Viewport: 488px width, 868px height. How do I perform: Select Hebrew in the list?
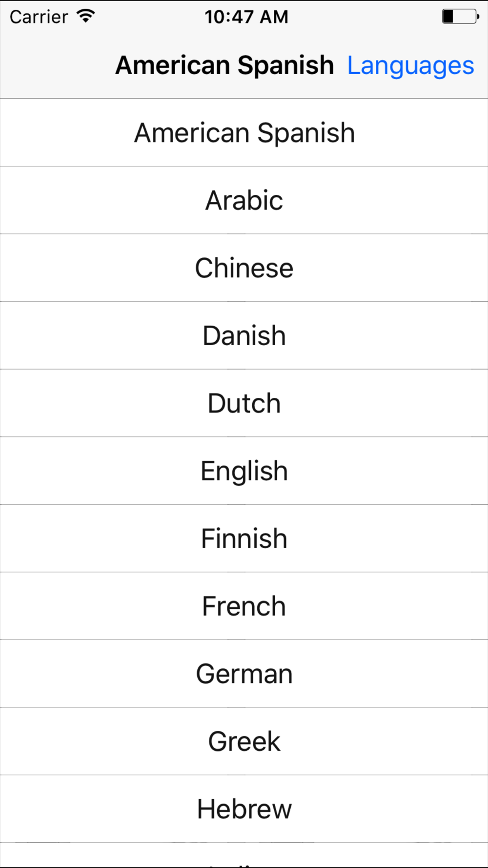click(244, 809)
